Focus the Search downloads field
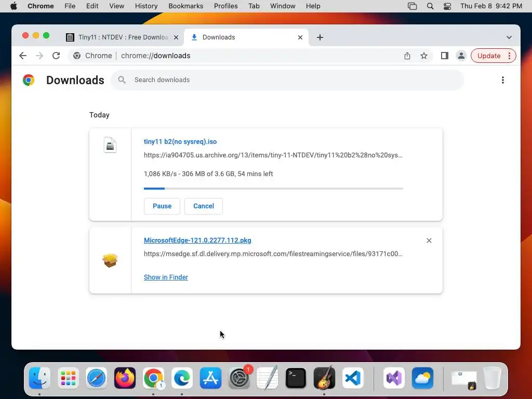 (x=287, y=80)
